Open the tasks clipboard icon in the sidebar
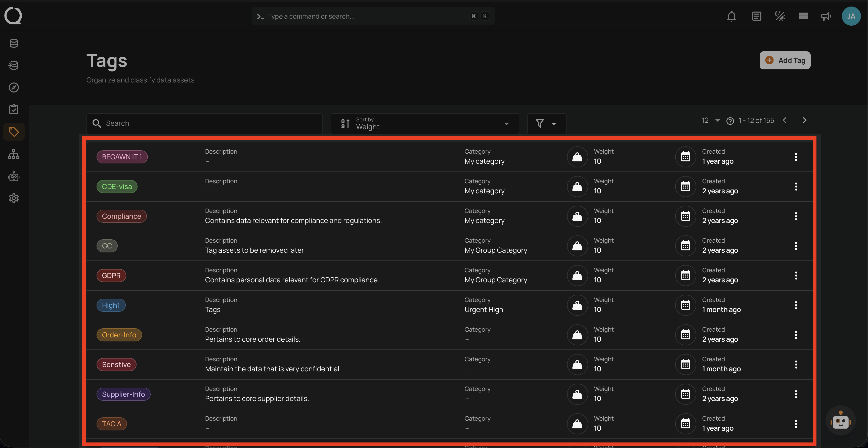868x448 pixels. point(14,109)
